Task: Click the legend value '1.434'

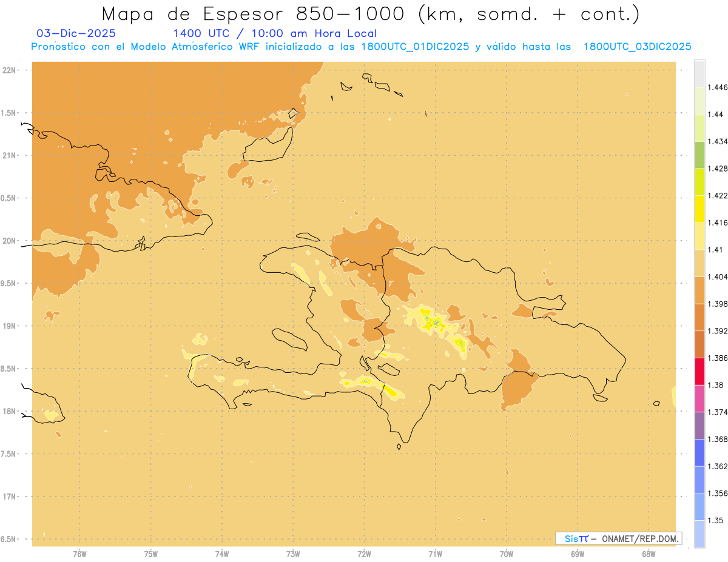Action: pos(718,141)
